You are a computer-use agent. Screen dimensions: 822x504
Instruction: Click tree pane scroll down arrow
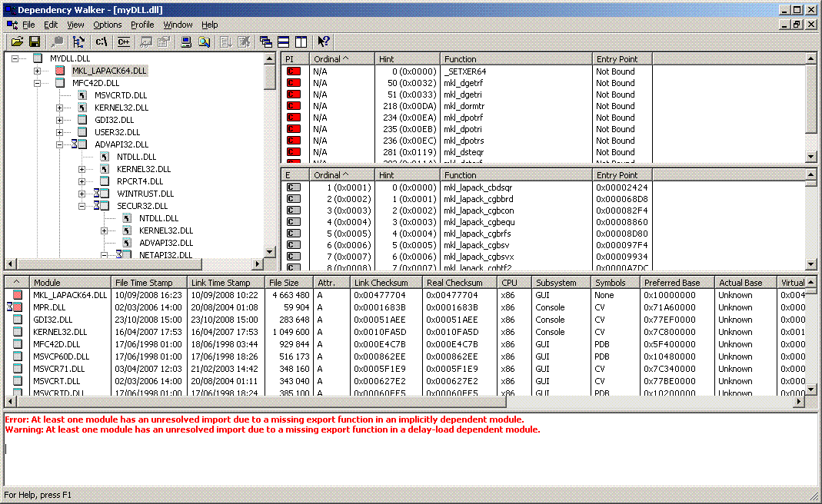tap(270, 252)
